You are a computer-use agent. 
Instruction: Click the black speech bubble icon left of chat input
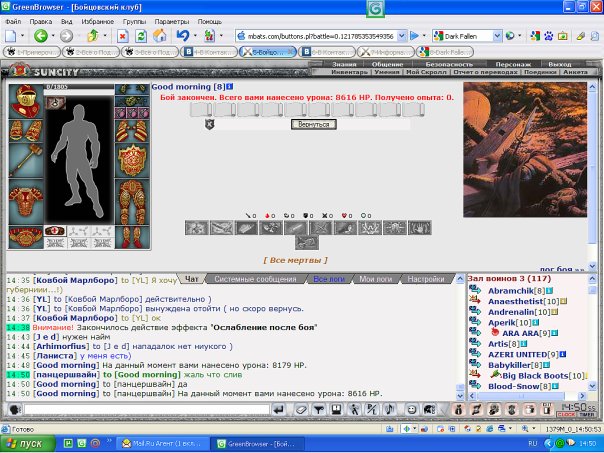click(x=15, y=410)
